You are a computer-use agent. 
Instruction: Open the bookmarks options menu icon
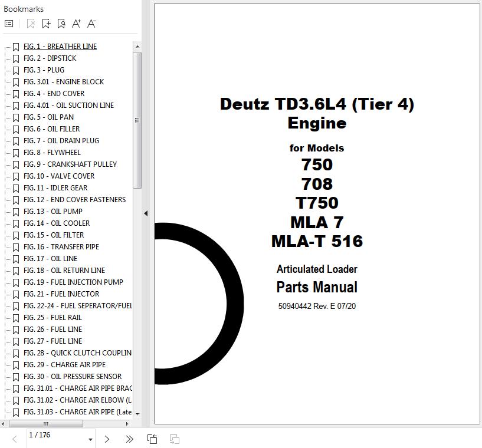[x=9, y=24]
